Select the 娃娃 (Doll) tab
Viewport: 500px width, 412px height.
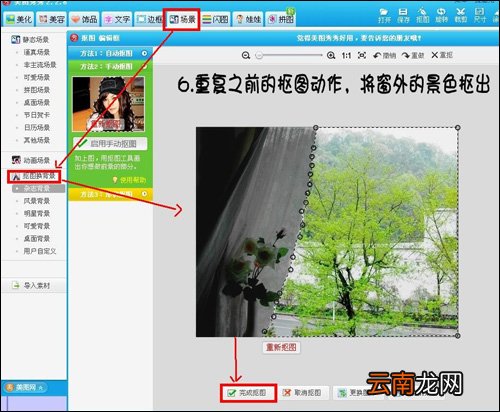point(248,19)
